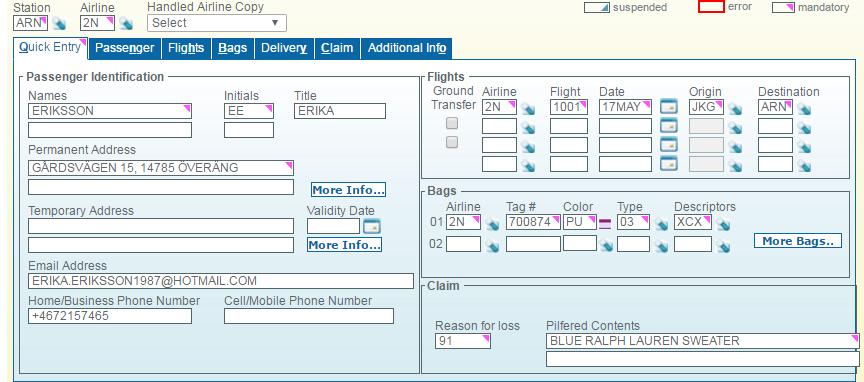Open airline lookup icon in second Flights row
Viewport: 864px width, 382px height.
pyautogui.click(x=528, y=128)
